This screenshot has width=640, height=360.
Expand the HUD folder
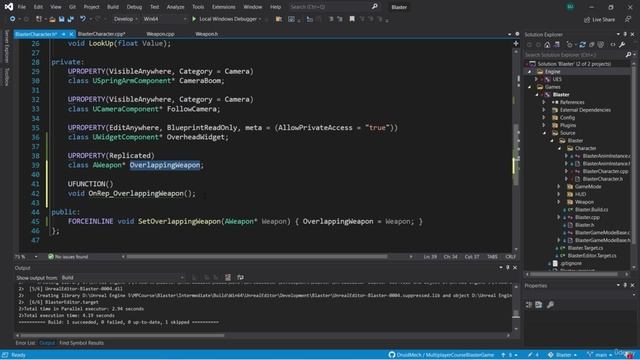point(559,194)
